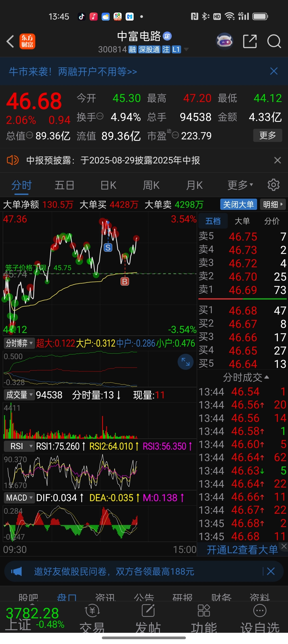Viewport: 288px width, 644px height.
Task: Tap the buy-sell ratio bar under 卖1
Action: [x=242, y=299]
